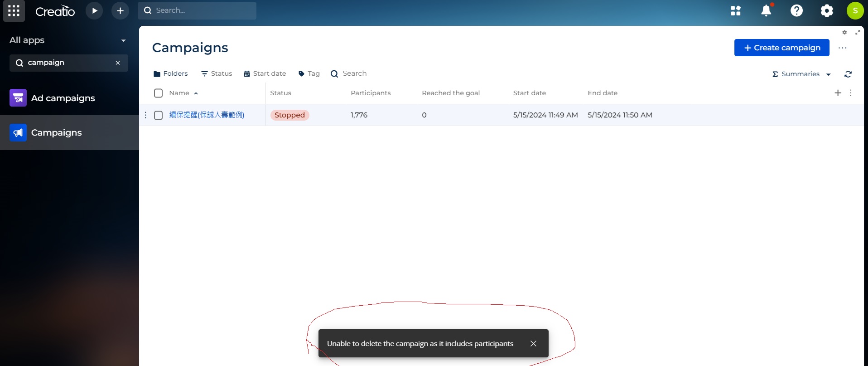Click the Stopped status badge

[x=289, y=115]
